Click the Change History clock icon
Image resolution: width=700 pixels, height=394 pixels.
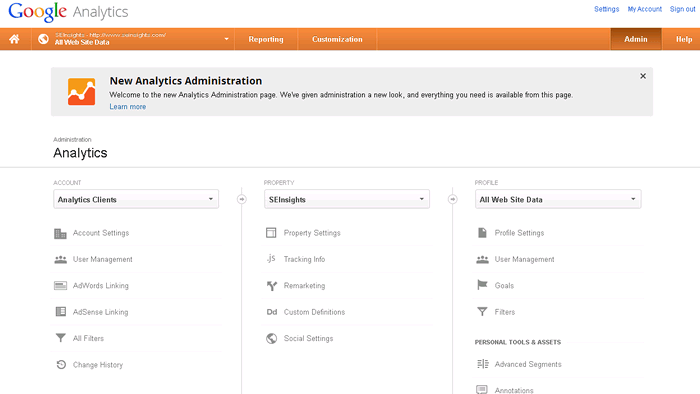point(61,365)
